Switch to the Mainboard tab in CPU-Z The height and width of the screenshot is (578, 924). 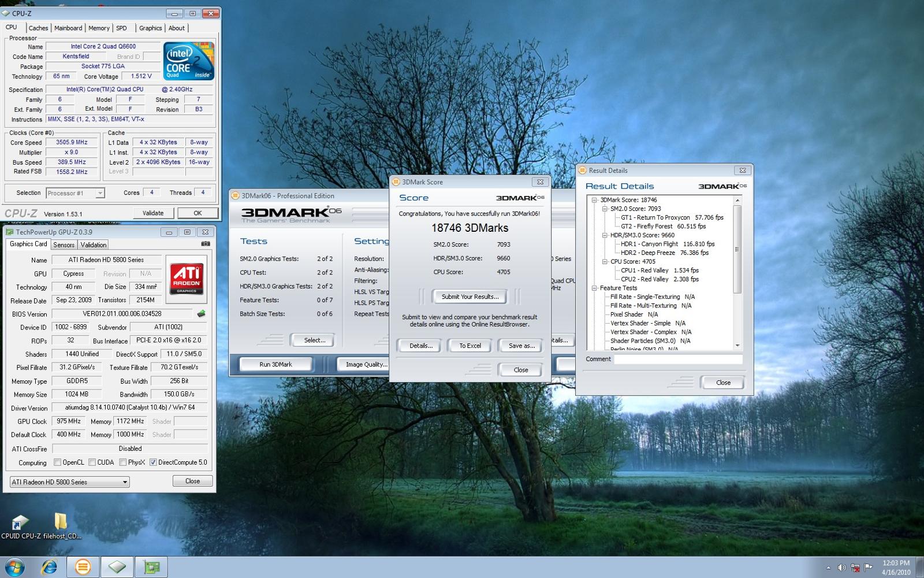[68, 28]
